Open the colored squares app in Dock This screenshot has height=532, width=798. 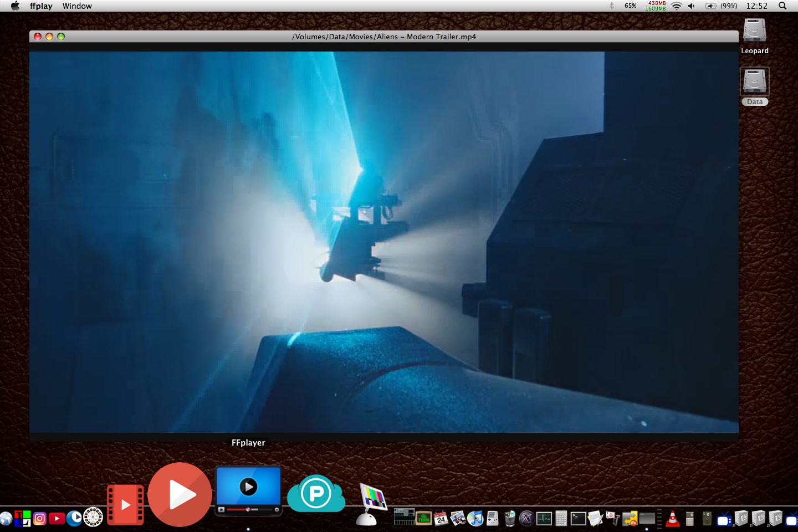(22, 518)
